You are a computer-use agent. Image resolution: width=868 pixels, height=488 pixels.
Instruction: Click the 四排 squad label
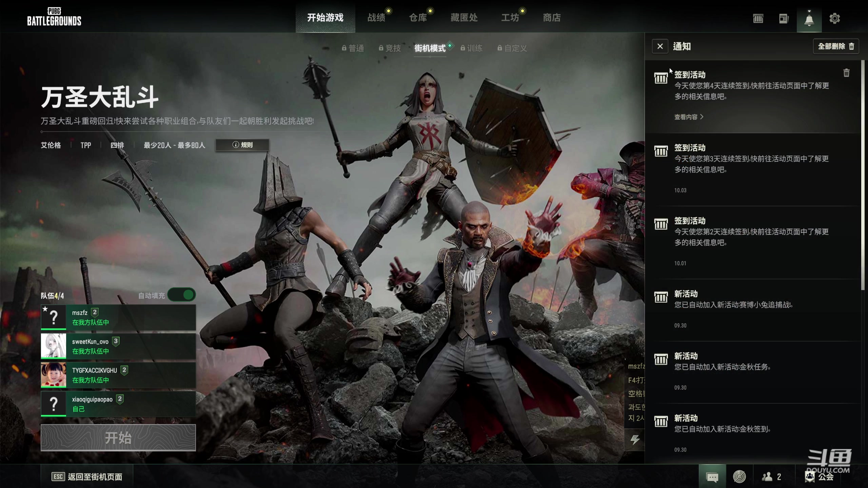click(117, 145)
